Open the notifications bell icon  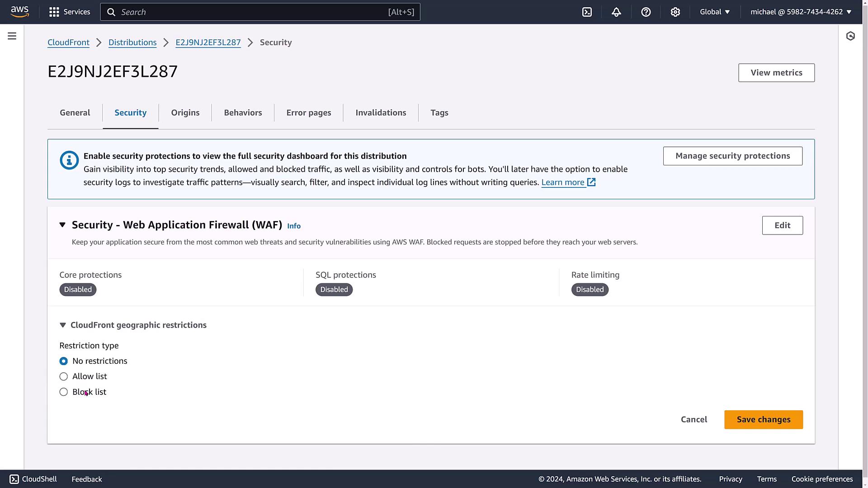(x=616, y=12)
